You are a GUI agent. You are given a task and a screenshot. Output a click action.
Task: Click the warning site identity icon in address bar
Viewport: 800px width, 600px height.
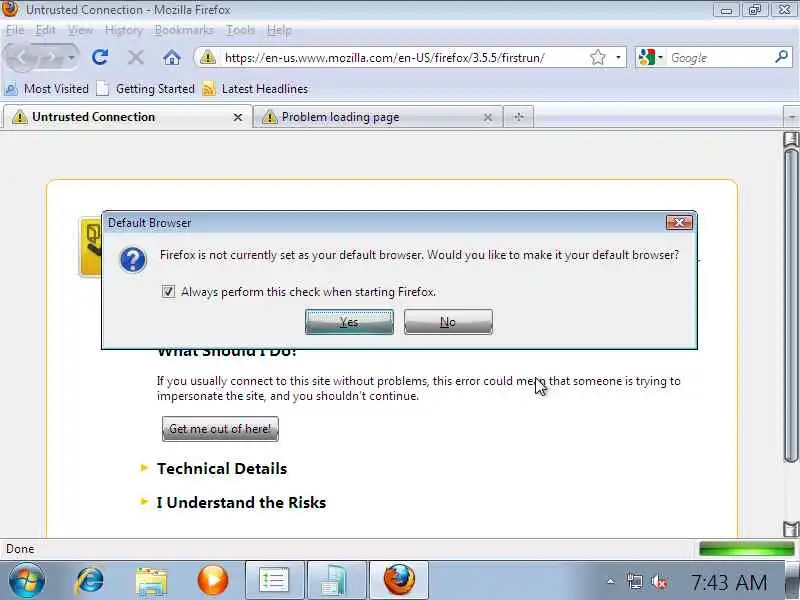[x=207, y=57]
